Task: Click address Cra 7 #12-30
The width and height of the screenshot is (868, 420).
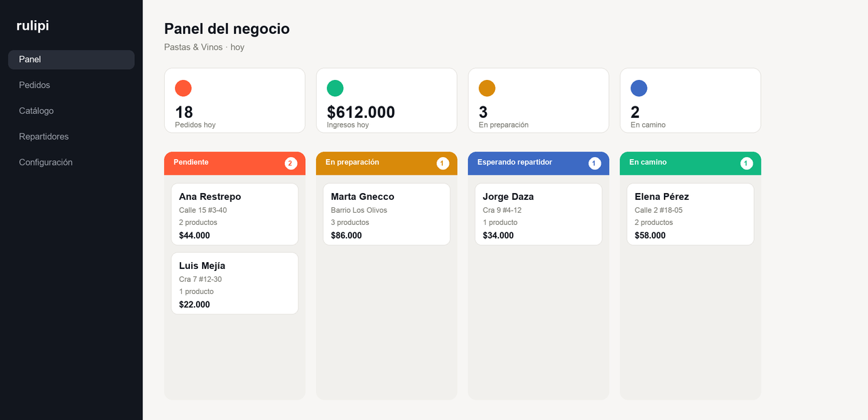Action: pos(201,279)
